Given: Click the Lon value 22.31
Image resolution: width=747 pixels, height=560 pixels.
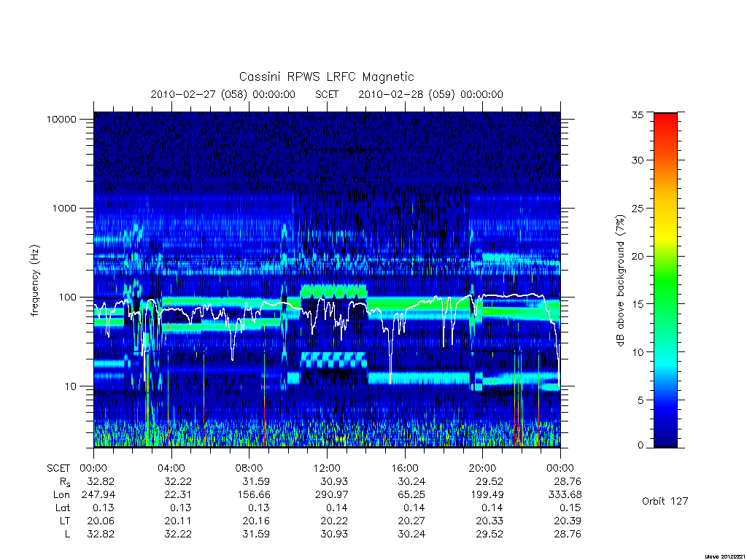Looking at the screenshot, I should 178,495.
